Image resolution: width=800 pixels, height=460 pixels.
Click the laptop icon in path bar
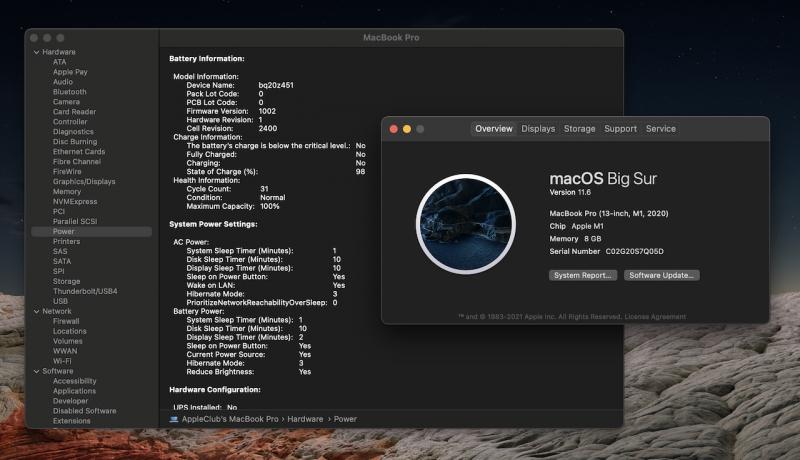[x=174, y=419]
